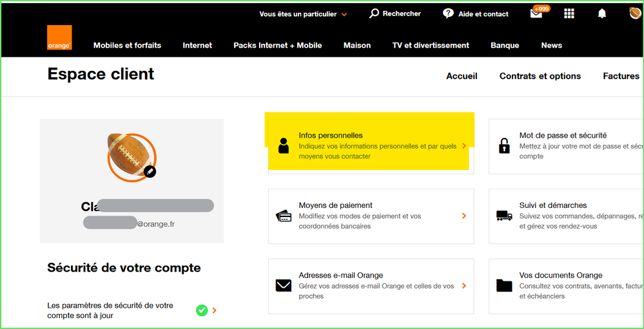Open the Moyens de paiement link
Image resolution: width=644 pixels, height=329 pixels.
(x=336, y=205)
